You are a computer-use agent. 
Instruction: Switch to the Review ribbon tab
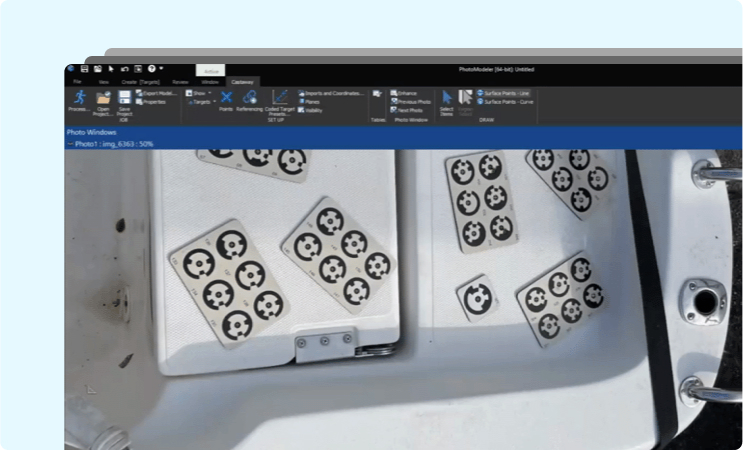(x=180, y=81)
